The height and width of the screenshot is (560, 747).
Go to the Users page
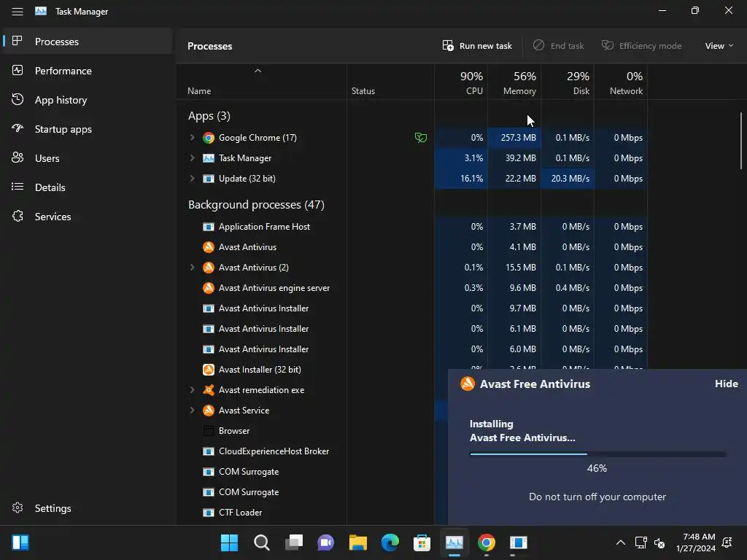(87, 157)
